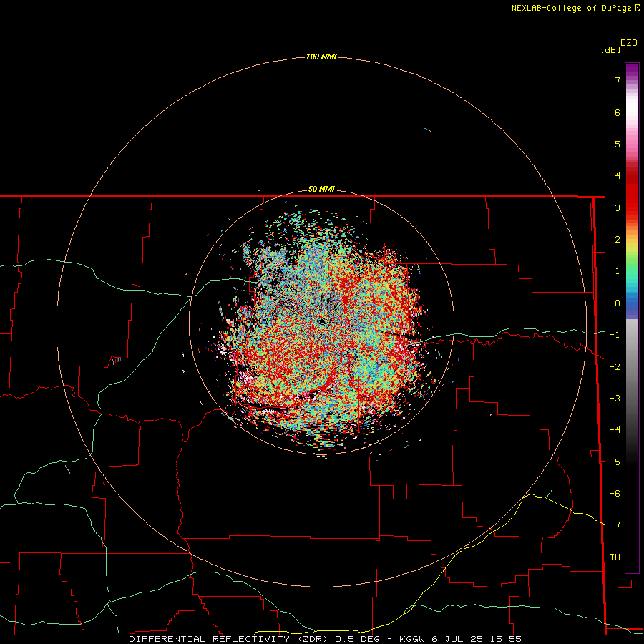This screenshot has height=644, width=644.
Task: Click the -2 value on the color scale
Action: pos(615,367)
